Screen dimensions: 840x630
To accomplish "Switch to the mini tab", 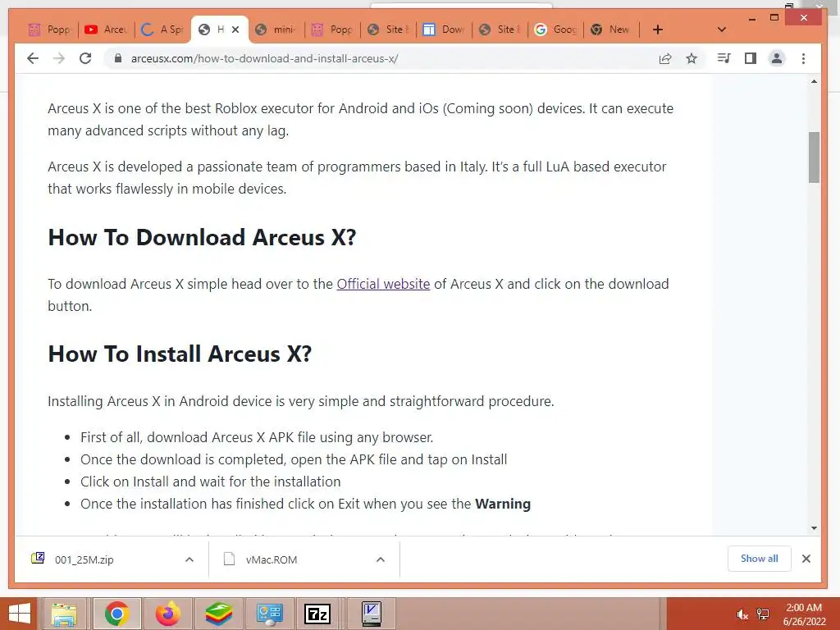I will [276, 30].
